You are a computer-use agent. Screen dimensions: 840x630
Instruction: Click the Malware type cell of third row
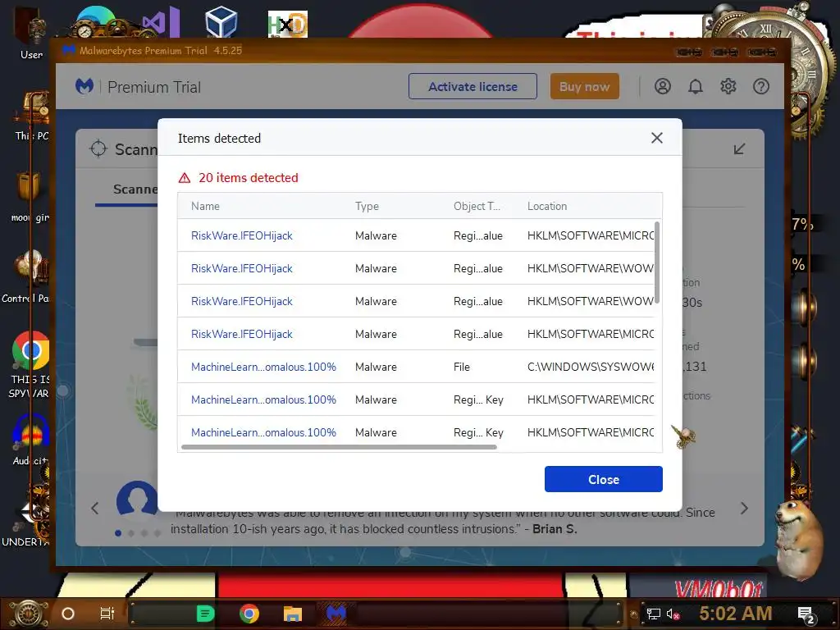(x=376, y=302)
